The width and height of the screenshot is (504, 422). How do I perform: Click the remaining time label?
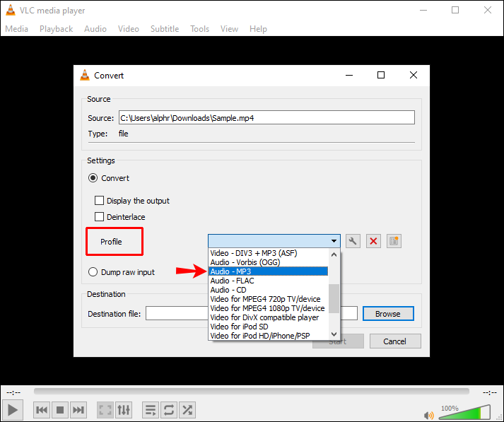point(490,392)
